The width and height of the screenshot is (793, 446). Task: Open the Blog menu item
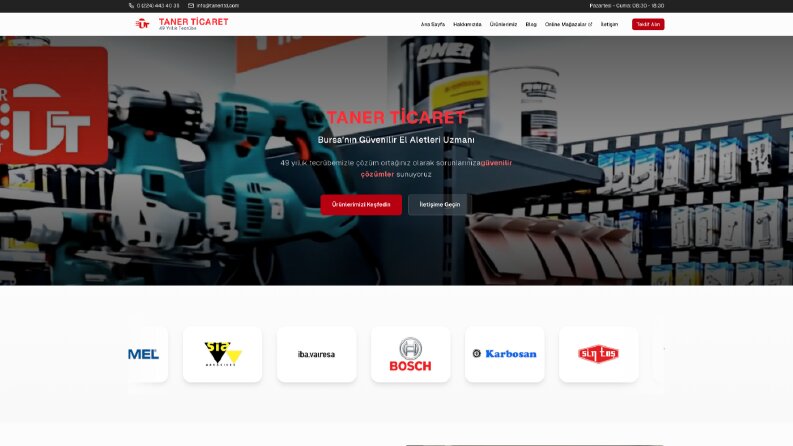[531, 24]
